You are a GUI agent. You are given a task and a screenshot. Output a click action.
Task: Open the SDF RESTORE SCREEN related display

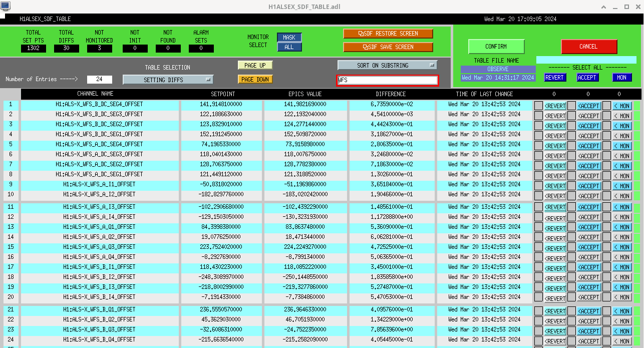[388, 34]
